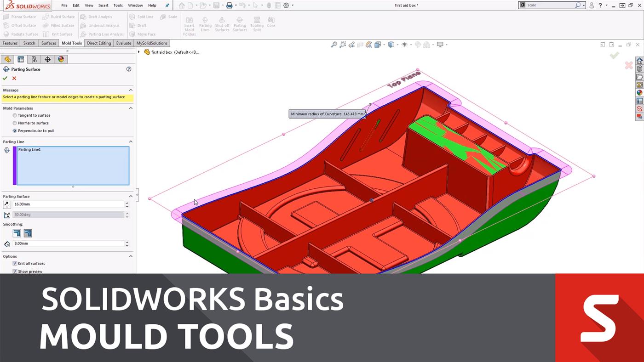Confirm Parting Surface with green check

click(5, 78)
